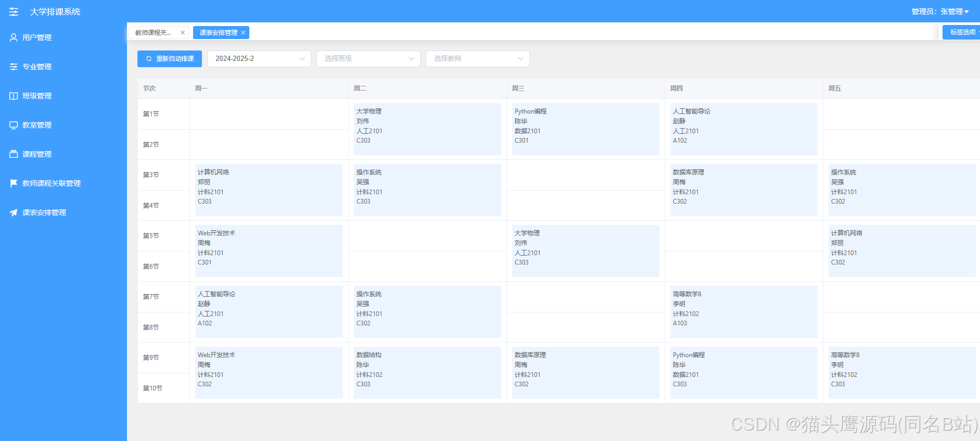
Task: Close the 教师课程关... tab
Action: (183, 32)
